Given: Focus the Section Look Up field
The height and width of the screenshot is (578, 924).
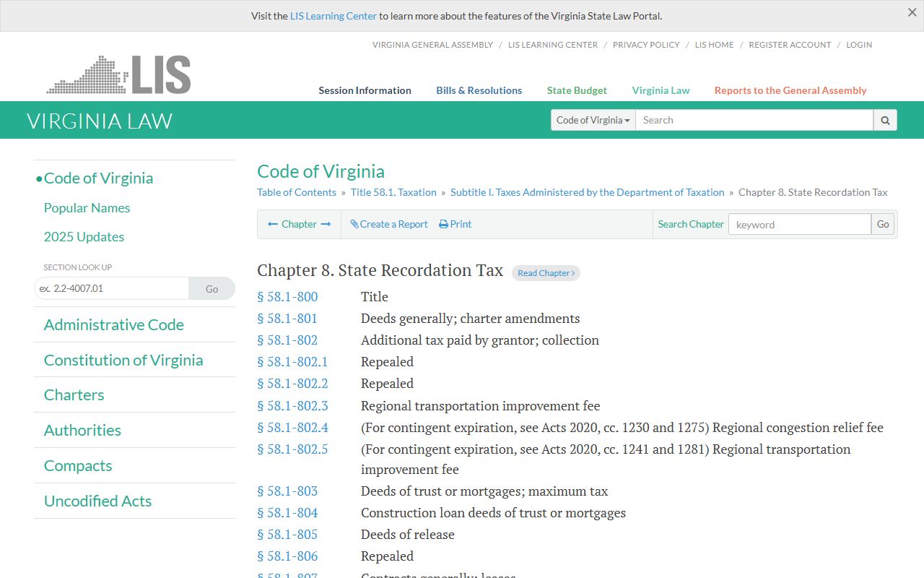Looking at the screenshot, I should [x=111, y=288].
